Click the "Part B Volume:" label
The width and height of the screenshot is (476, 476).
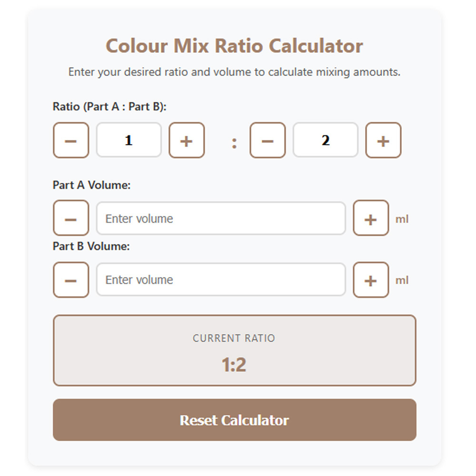91,247
